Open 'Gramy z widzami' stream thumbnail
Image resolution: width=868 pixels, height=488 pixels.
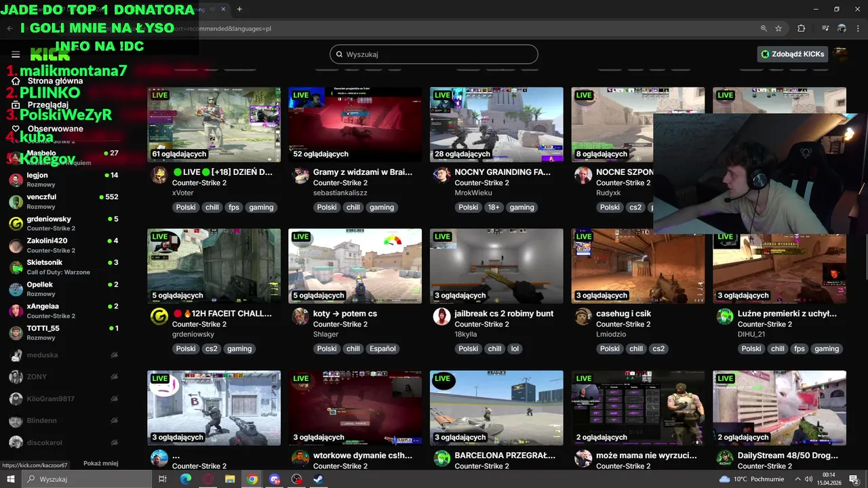pos(355,125)
